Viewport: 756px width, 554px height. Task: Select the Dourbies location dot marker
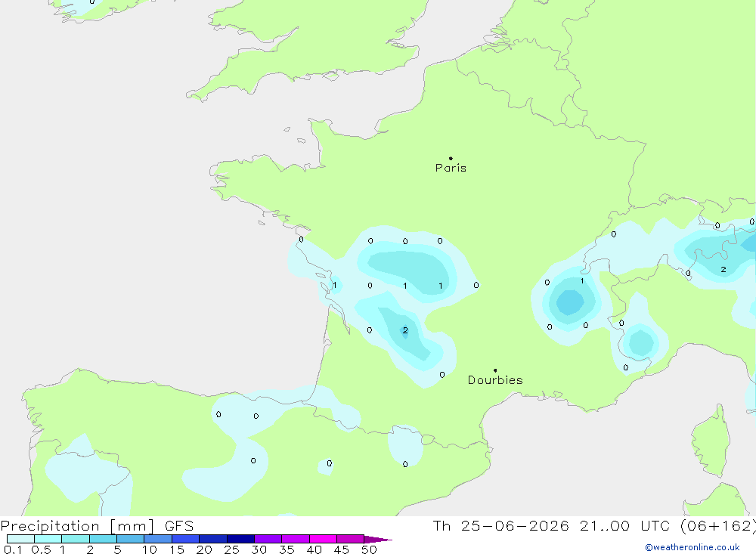(495, 370)
